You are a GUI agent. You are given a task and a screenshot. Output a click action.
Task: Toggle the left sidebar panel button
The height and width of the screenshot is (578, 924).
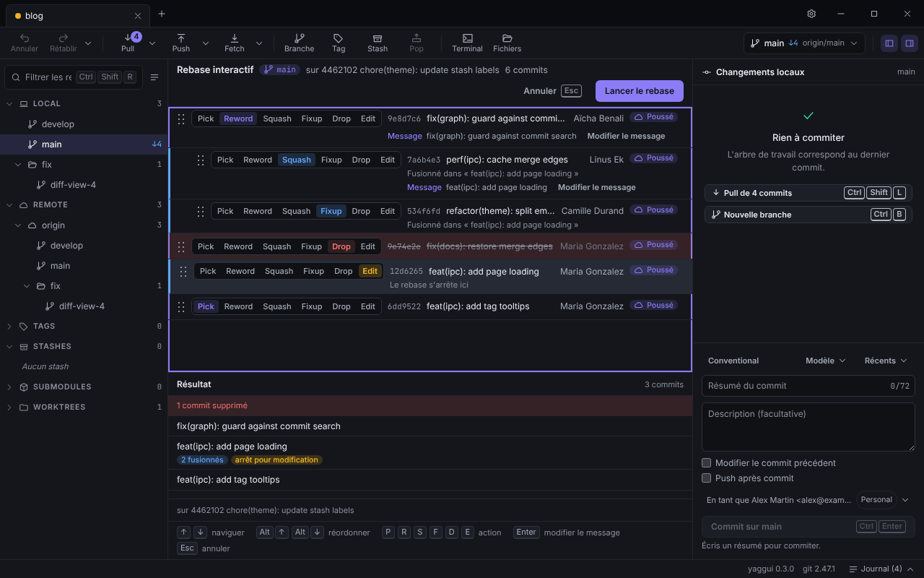[889, 43]
